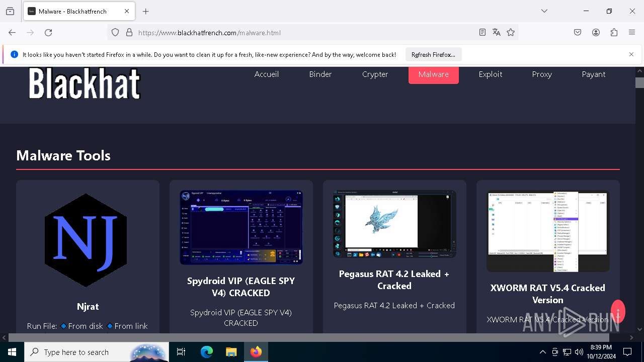
Task: Open the extensions puzzle icon
Action: (614, 33)
